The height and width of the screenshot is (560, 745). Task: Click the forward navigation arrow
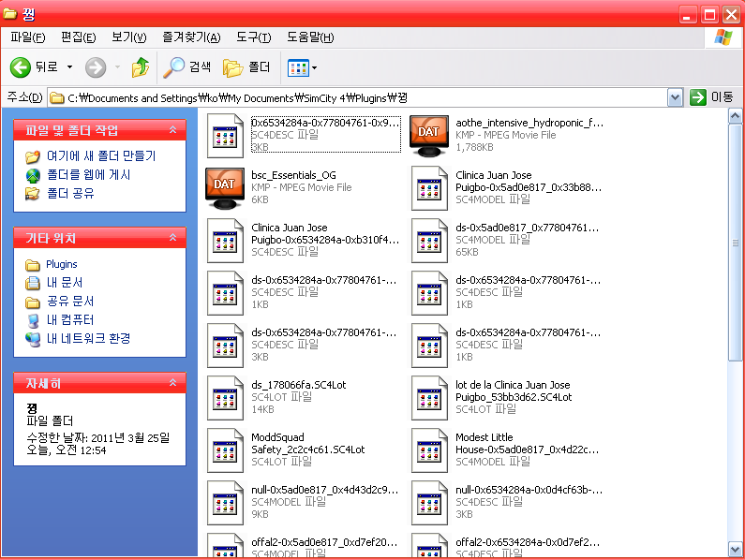(x=96, y=67)
